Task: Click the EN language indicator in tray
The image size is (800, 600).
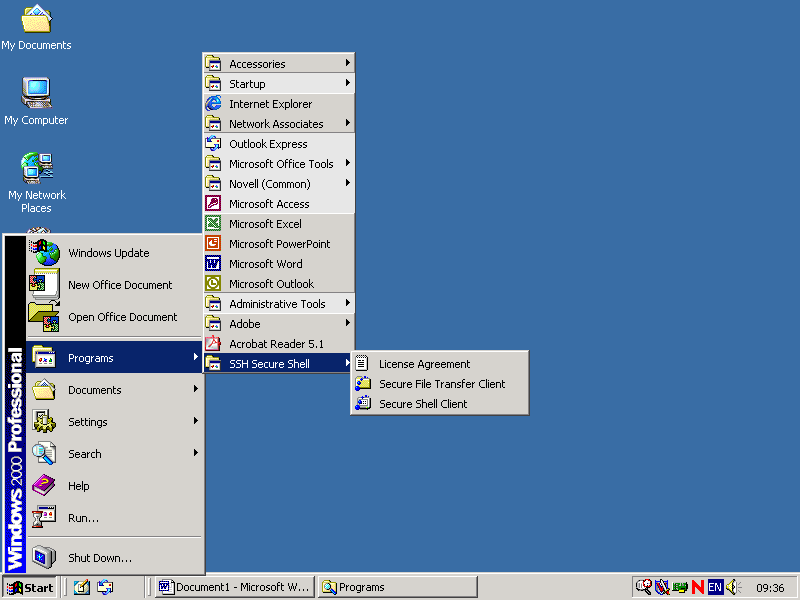Action: click(715, 587)
